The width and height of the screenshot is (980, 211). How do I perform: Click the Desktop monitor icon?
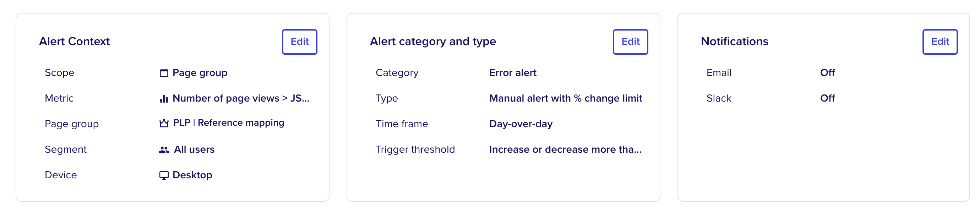(164, 175)
